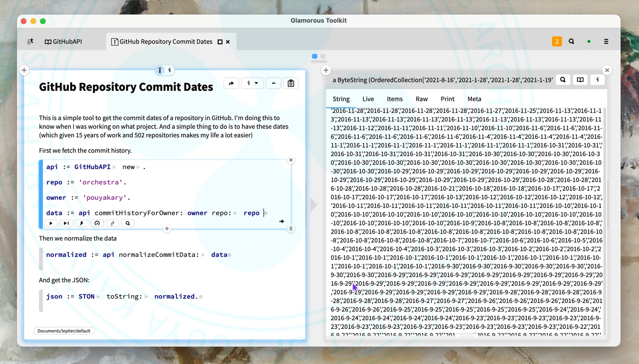The height and width of the screenshot is (364, 639).
Task: Toggle the page-type 'i' icon beside the title
Action: [159, 70]
